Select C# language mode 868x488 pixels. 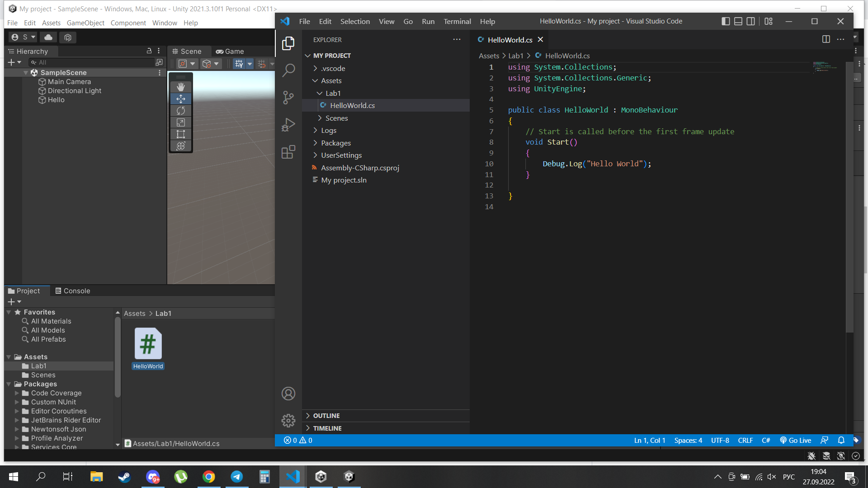pos(766,441)
